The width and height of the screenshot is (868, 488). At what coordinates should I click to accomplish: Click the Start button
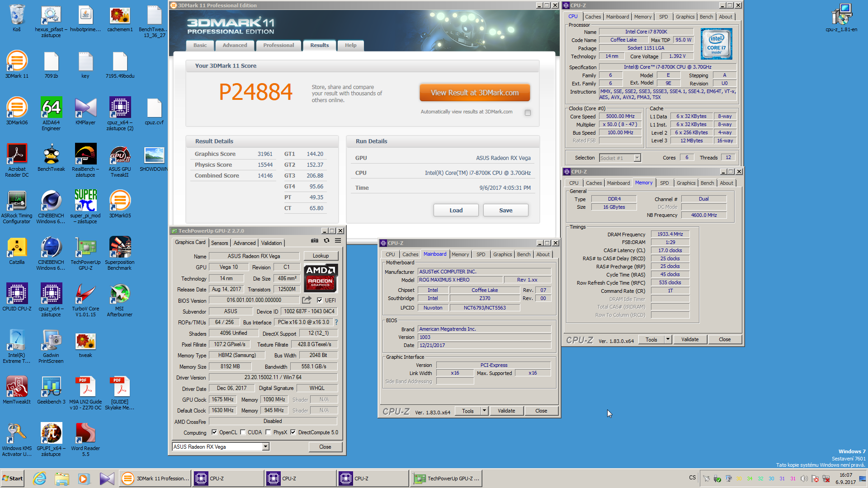point(13,479)
